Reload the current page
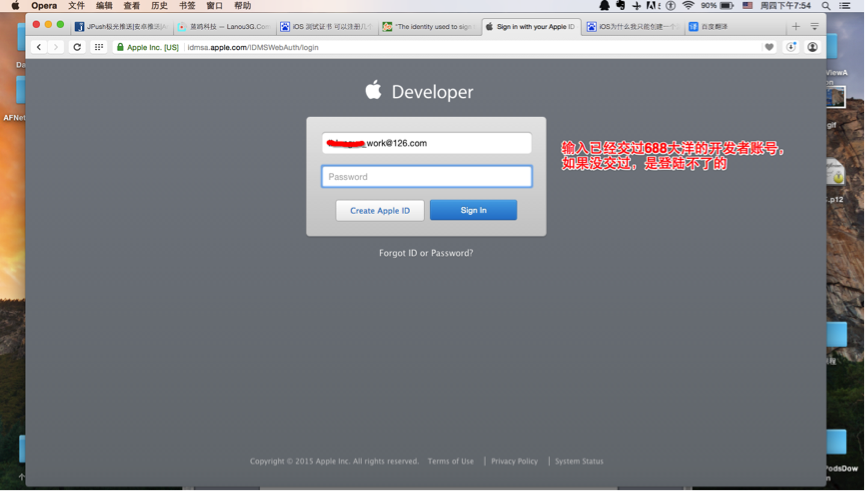Screen dimensions: 865x491 point(77,47)
